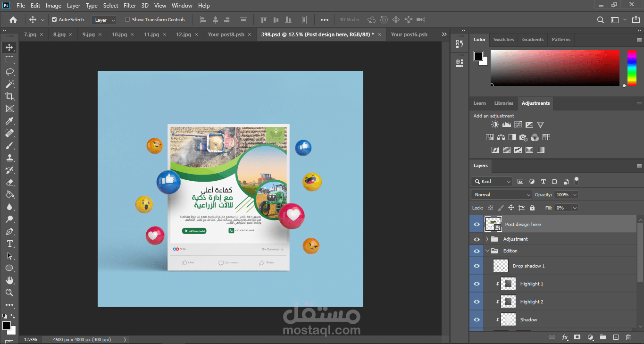Select the Magic Wand tool
644x344 pixels.
9,84
